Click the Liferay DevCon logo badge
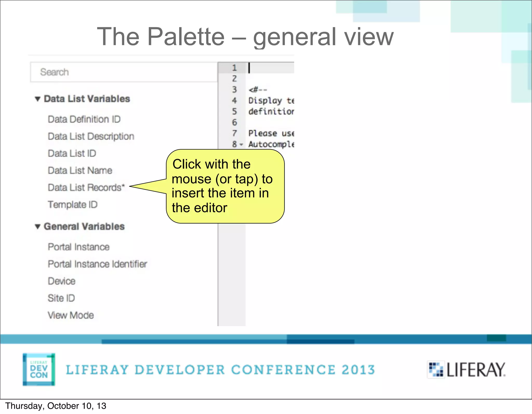The width and height of the screenshot is (532, 414). click(39, 370)
